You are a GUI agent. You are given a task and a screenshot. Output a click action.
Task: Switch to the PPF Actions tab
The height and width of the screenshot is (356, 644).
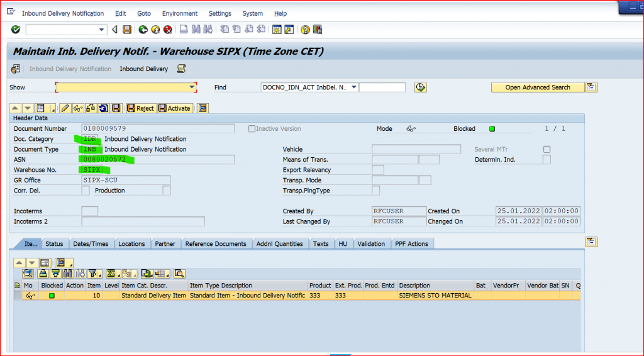click(411, 244)
